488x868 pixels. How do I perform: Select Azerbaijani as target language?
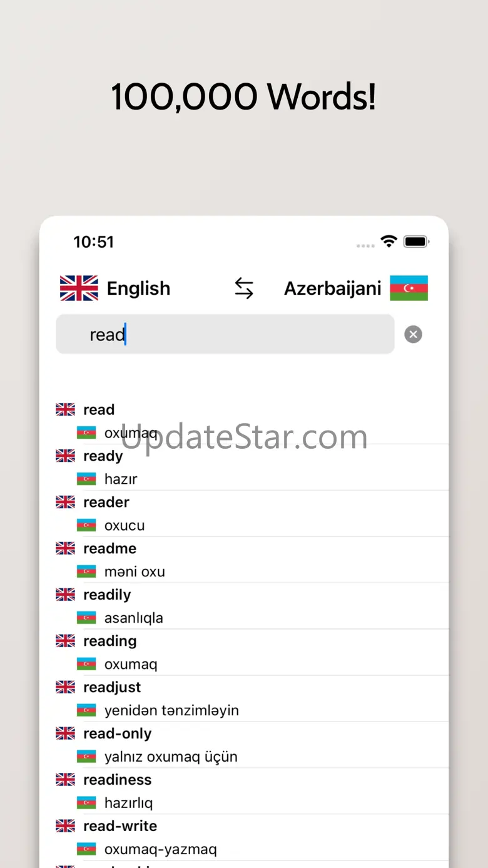click(333, 288)
